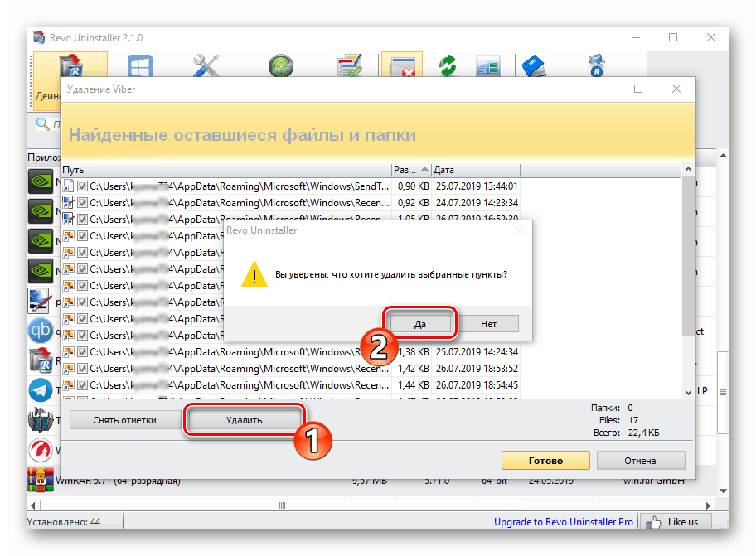Click the Uninstall window-with-red-X toolbar icon

402,65
